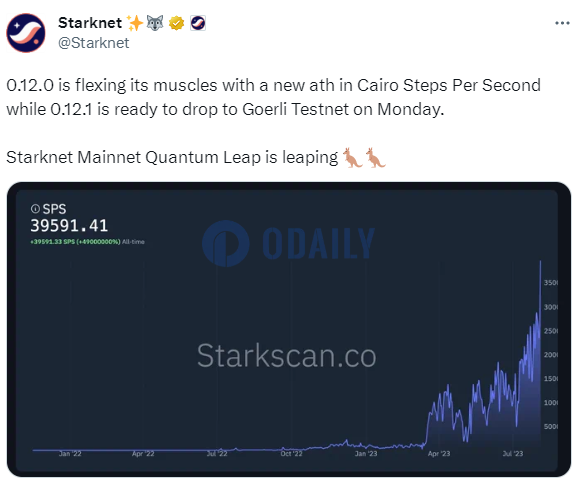Click the second kangaroo emoji

tap(375, 158)
